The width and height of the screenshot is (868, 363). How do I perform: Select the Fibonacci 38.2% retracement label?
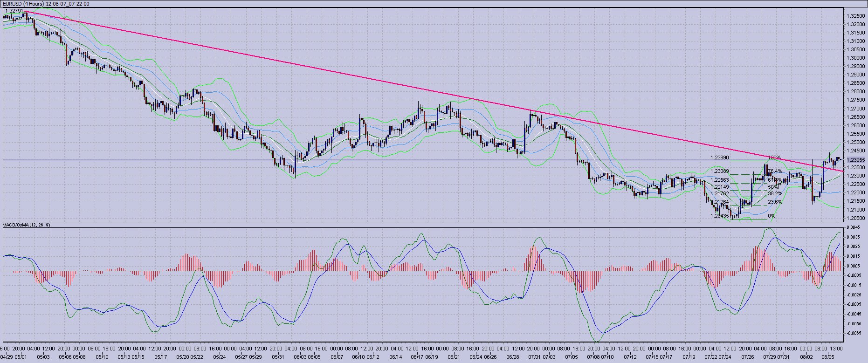point(774,193)
